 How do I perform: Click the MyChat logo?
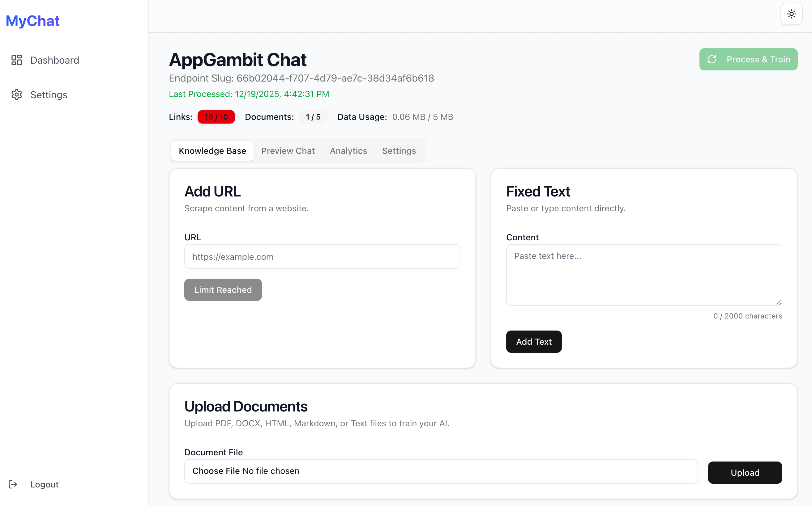tap(32, 21)
